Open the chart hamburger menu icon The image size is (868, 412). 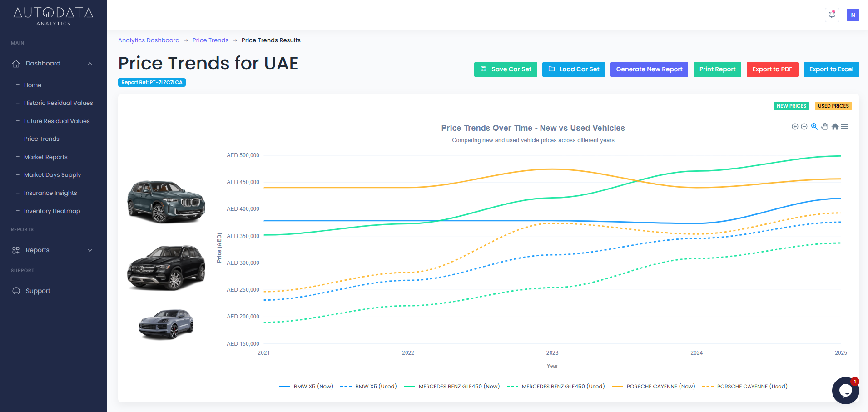[844, 127]
